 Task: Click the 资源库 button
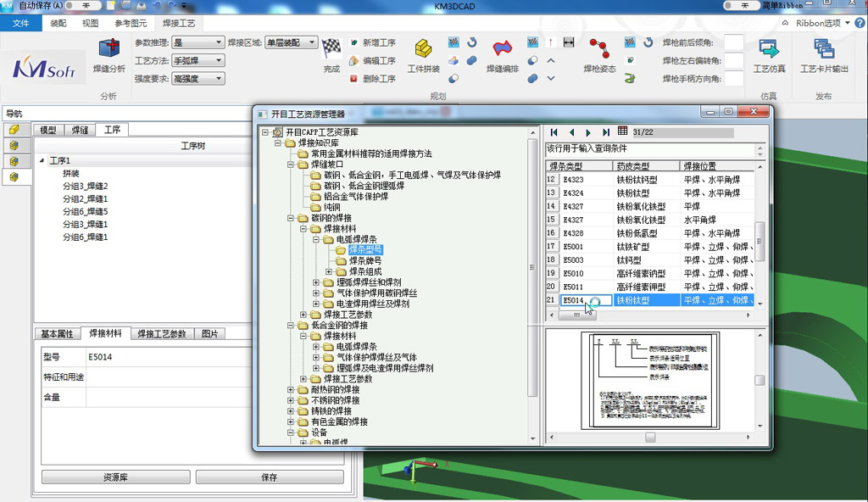click(115, 476)
